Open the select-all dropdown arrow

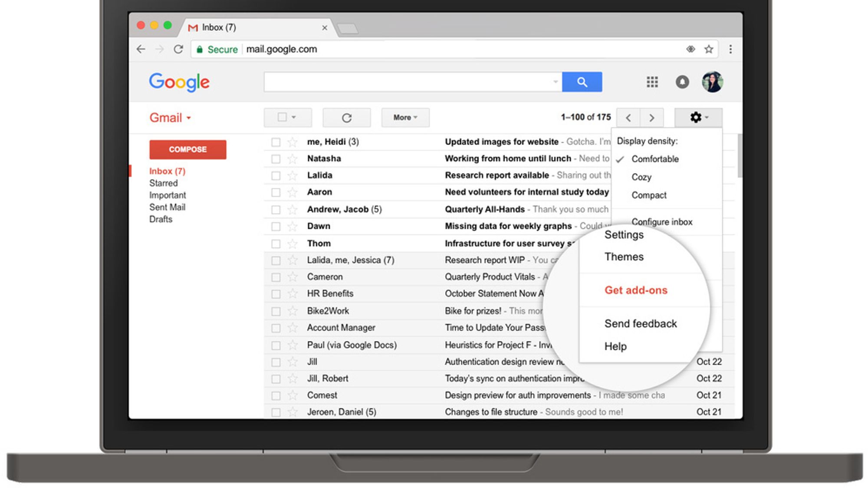pos(294,117)
